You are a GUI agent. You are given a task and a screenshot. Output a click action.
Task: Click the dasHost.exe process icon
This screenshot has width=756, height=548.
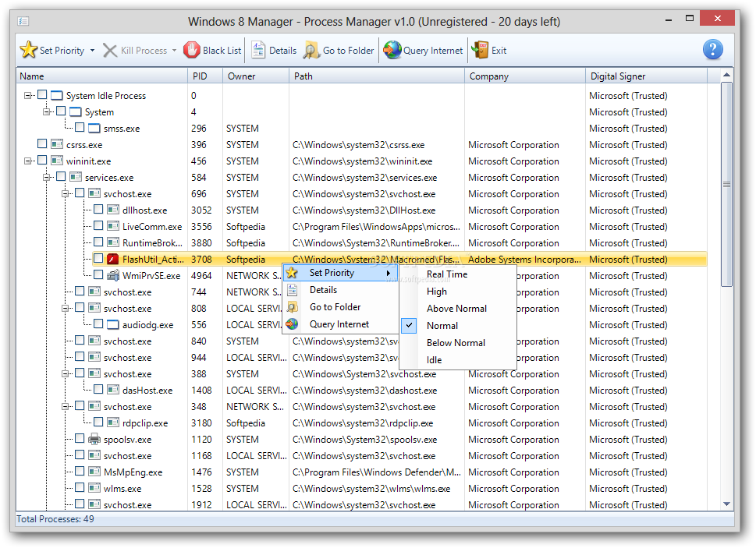pos(113,390)
